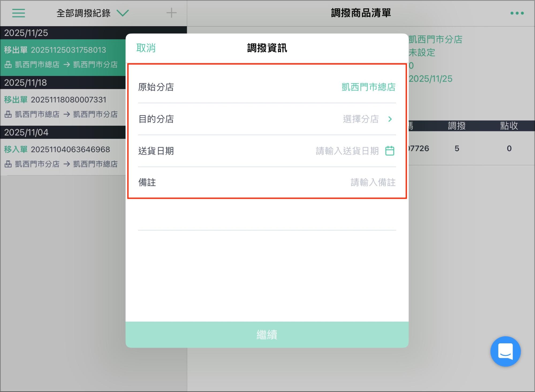Click the 請輸入送貨日期 date field
This screenshot has width=535, height=392.
(x=347, y=151)
